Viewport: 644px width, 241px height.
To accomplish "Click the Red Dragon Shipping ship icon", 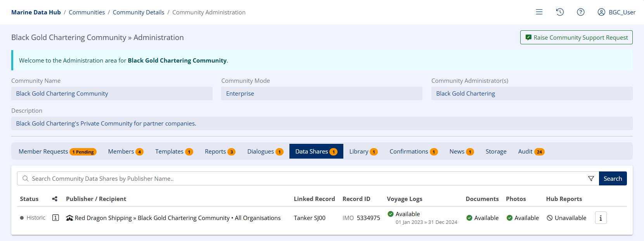I will point(69,218).
